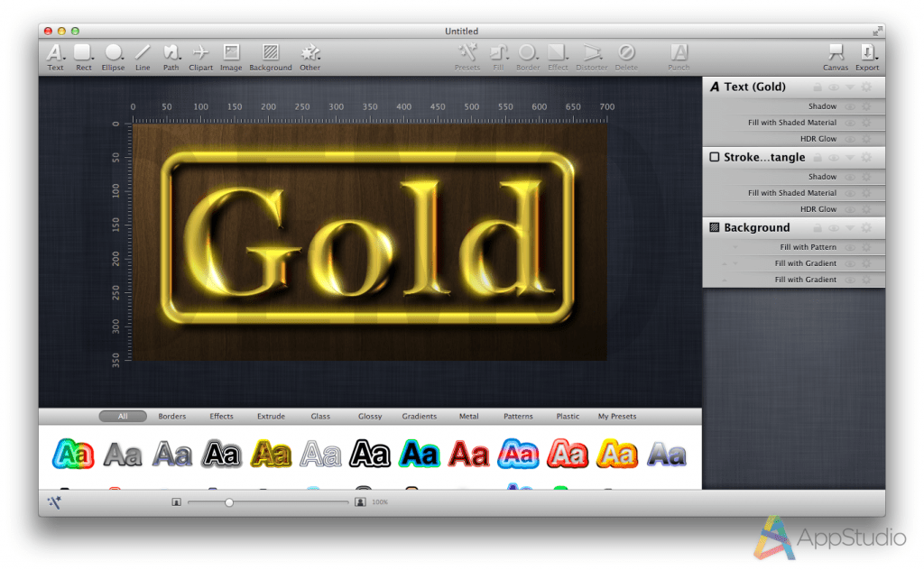Click the Punch toolbar icon
The height and width of the screenshot is (570, 924).
(x=679, y=58)
